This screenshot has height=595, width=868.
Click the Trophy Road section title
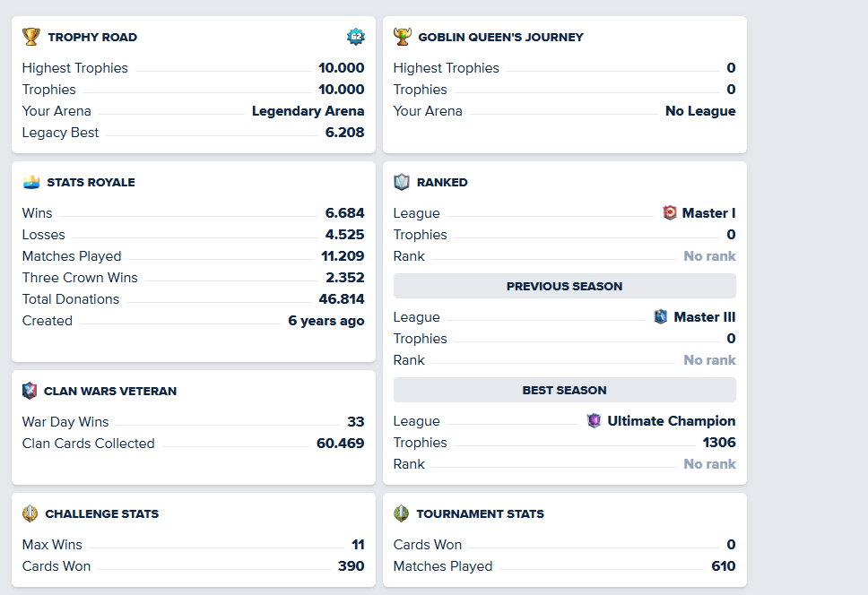92,38
